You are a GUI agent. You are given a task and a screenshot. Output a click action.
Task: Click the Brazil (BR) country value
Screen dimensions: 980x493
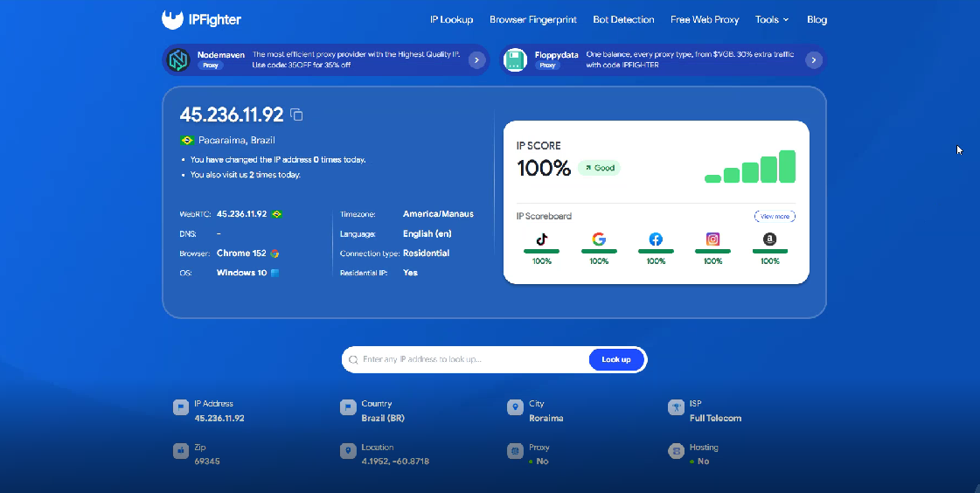pyautogui.click(x=383, y=418)
